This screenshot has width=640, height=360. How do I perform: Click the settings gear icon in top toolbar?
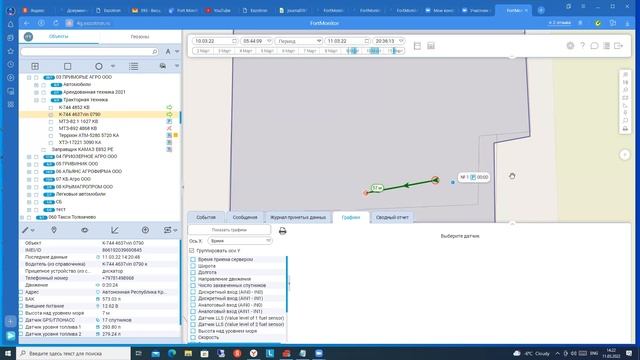tap(570, 46)
